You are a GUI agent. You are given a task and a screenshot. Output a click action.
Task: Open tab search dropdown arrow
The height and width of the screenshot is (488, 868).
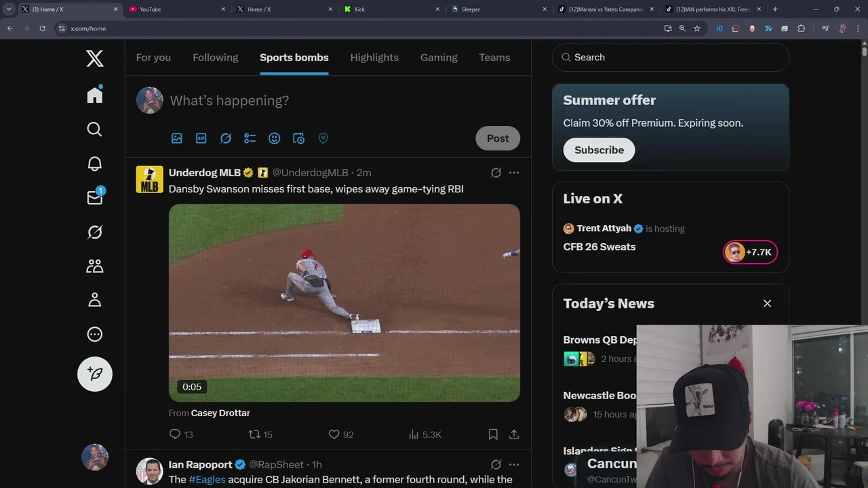tap(9, 9)
